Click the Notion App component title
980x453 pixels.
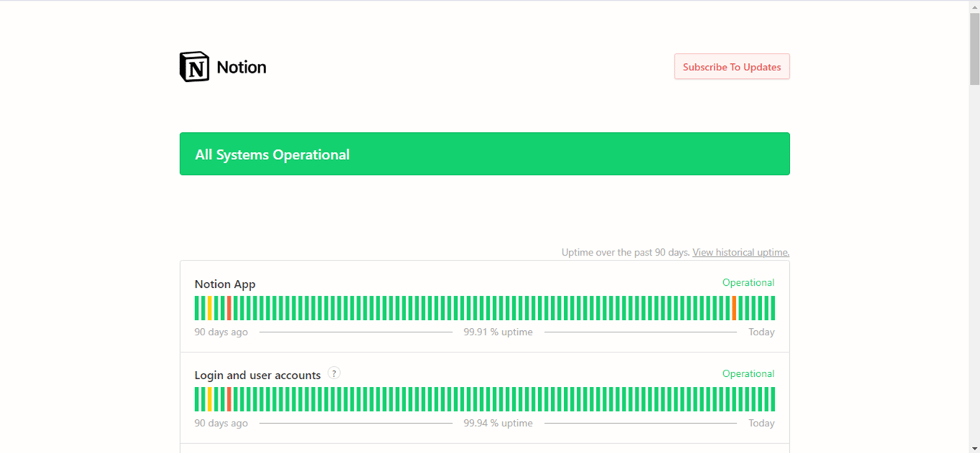[x=225, y=284]
